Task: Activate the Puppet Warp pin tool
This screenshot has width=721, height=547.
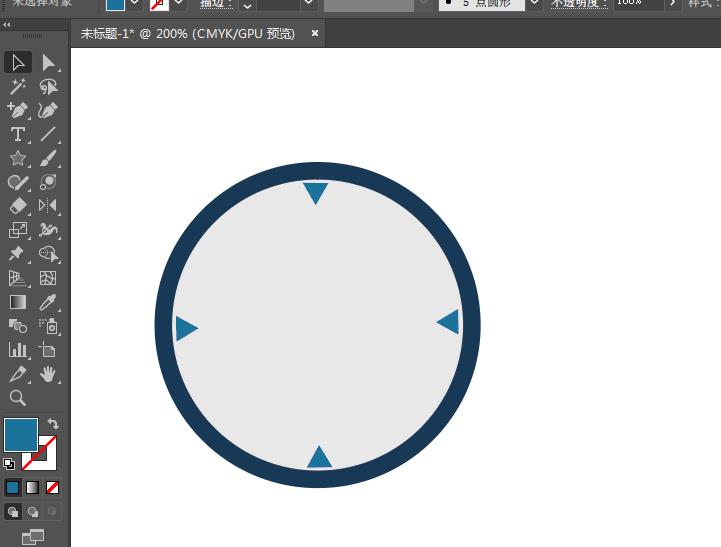Action: 18,253
